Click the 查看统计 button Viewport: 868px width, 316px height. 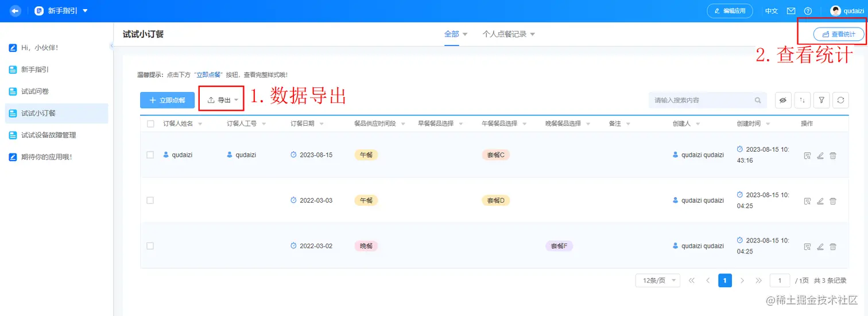pos(838,34)
